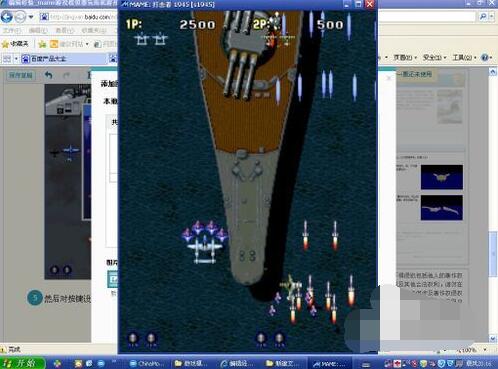Open the browser zoom level dropdown

tap(486, 350)
